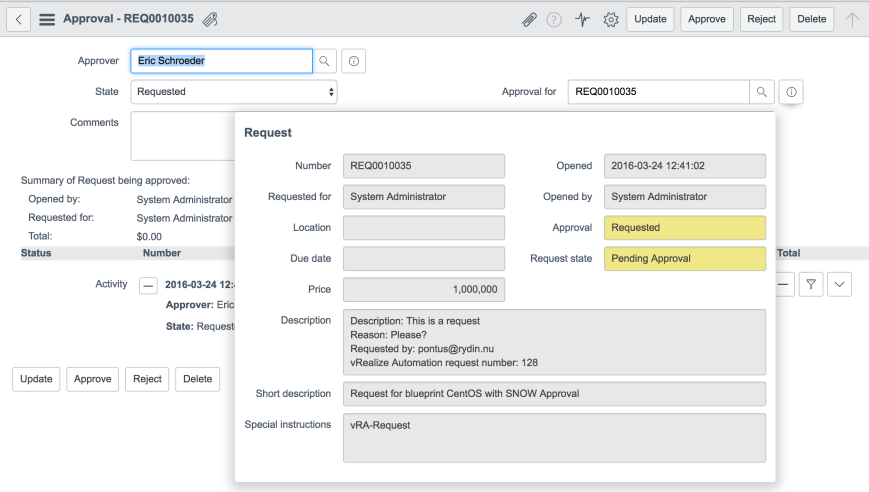Click the Approver lookup magnifier icon
The height and width of the screenshot is (492, 869).
pyautogui.click(x=325, y=61)
